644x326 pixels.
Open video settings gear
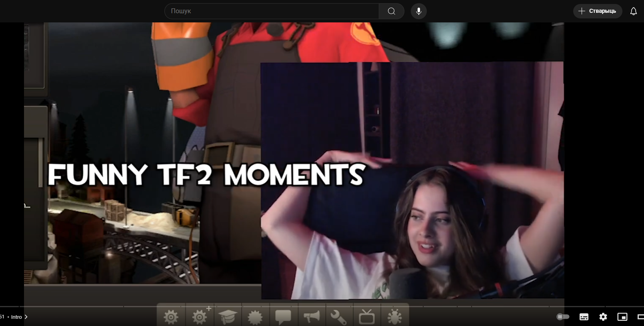coord(603,317)
